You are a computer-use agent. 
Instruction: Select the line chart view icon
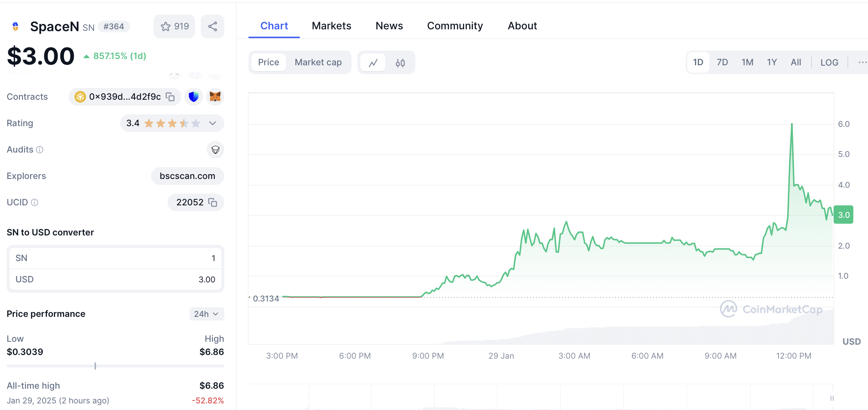coord(373,63)
